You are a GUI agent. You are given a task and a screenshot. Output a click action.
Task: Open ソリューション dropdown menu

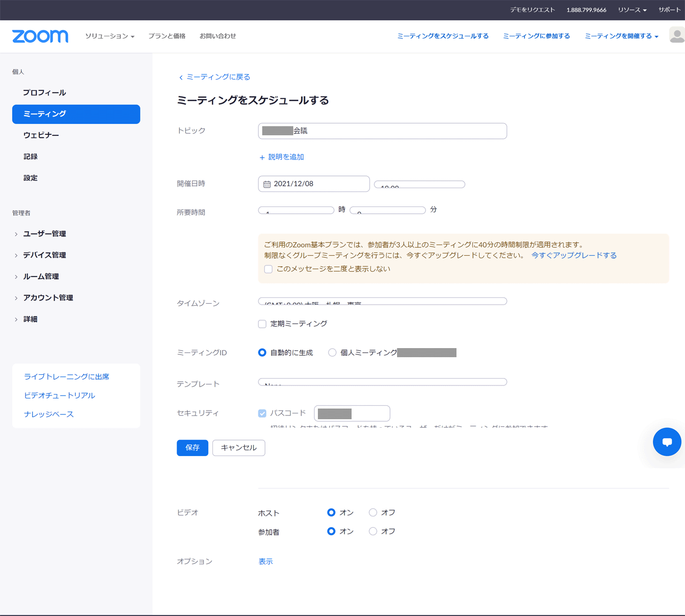(110, 36)
